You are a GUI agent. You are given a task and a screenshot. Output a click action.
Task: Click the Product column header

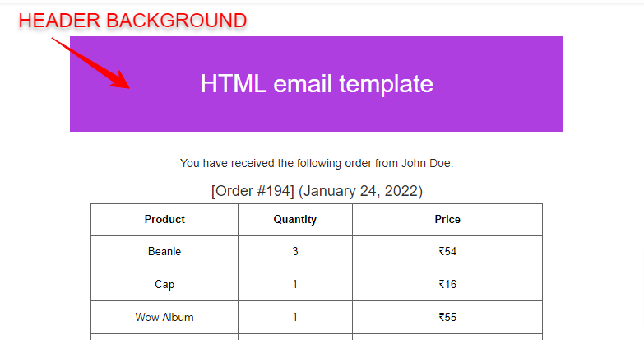coord(164,220)
